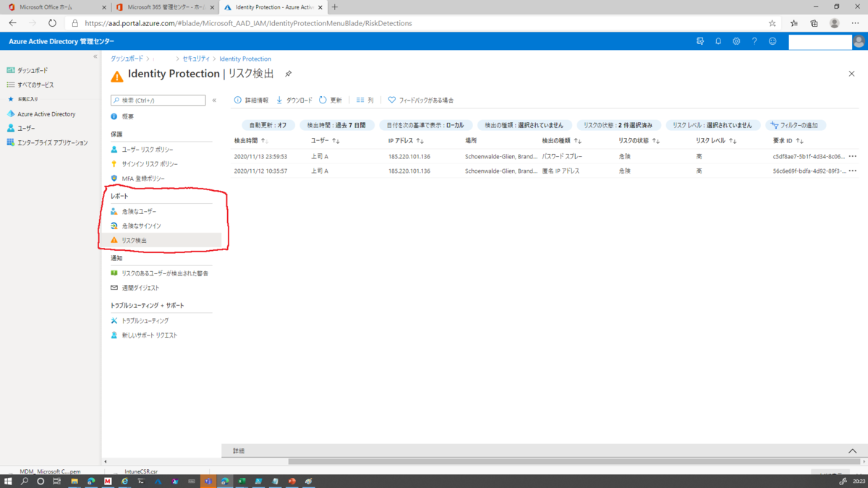Open the 列 column chooser
The width and height of the screenshot is (868, 488).
click(x=365, y=100)
